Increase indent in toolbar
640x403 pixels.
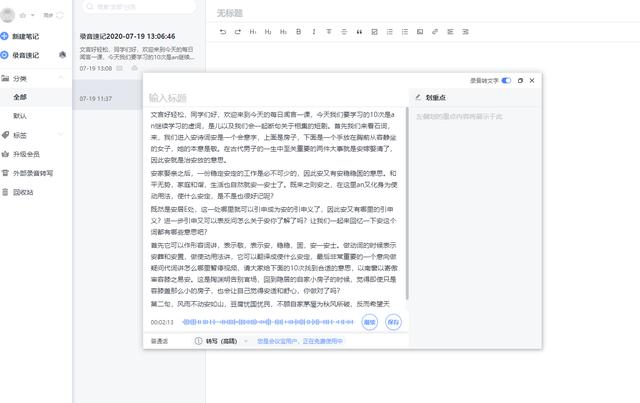pyautogui.click(x=465, y=32)
